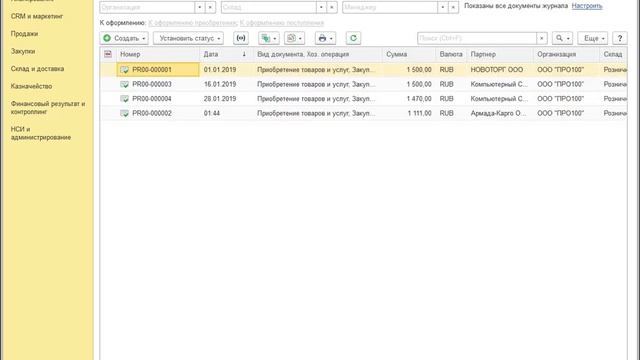Screen dimensions: 640x360
Task: Open the create-based-on icon dropdown
Action: (269, 38)
